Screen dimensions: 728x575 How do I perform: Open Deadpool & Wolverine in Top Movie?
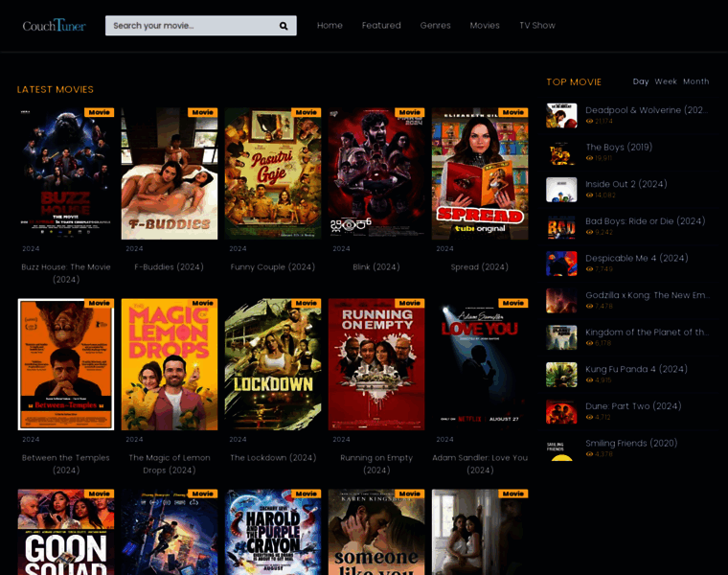(647, 110)
